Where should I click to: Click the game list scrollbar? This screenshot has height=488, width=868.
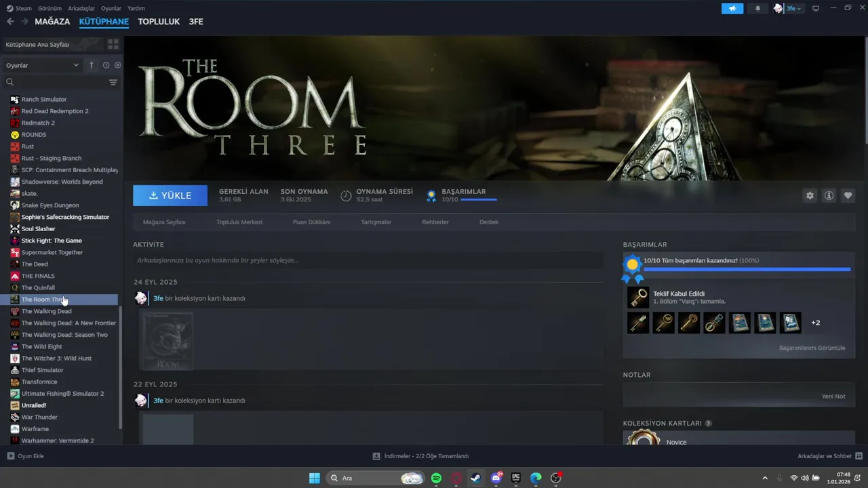click(121, 367)
